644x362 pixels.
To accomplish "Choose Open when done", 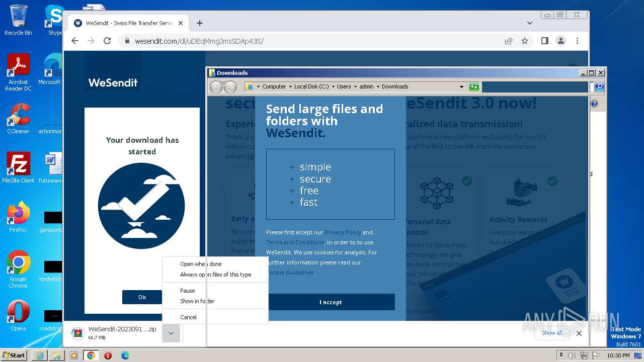I will pos(201,264).
